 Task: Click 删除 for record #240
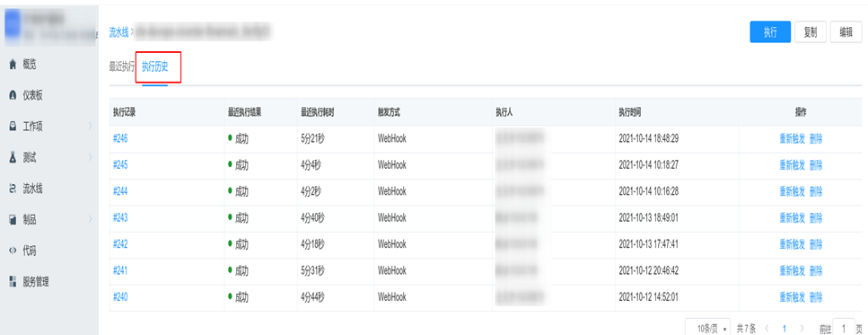[816, 298]
